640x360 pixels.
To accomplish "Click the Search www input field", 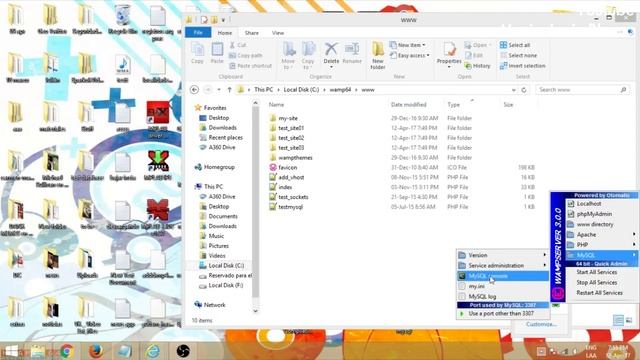I will point(582,90).
